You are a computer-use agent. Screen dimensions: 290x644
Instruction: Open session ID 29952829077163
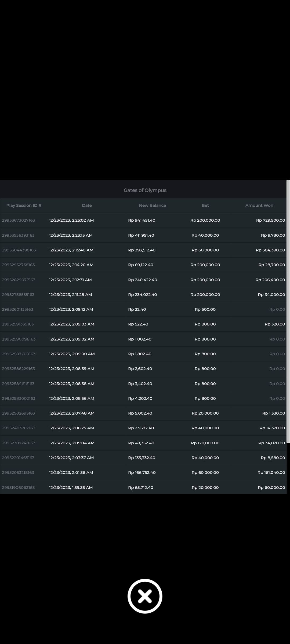(x=19, y=280)
